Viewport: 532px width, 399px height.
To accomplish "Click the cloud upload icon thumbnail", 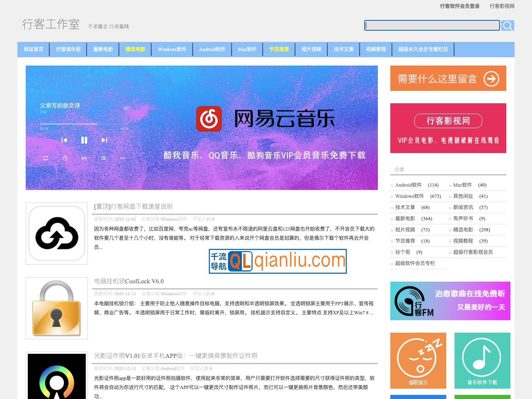I will pos(57,234).
